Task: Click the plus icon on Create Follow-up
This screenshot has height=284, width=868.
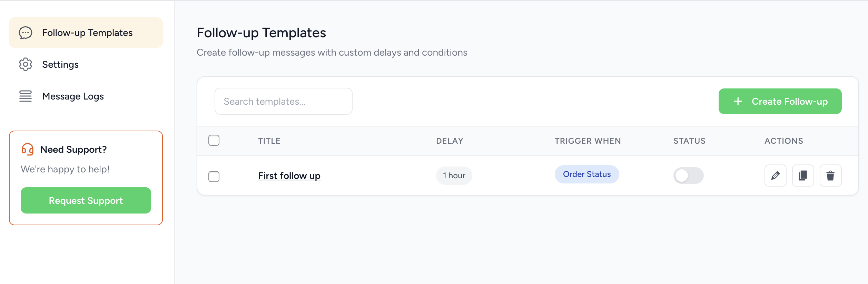Action: coord(738,101)
